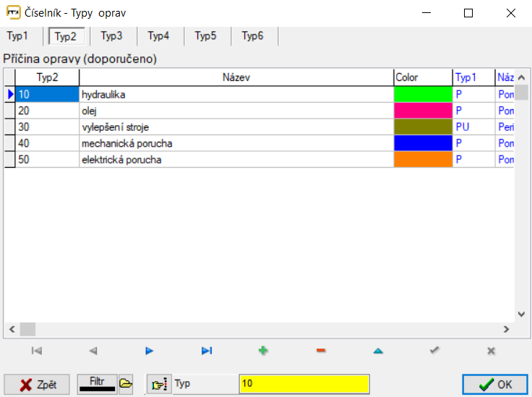Click the PU value in Typ1 column
The height and width of the screenshot is (397, 532).
click(x=474, y=127)
